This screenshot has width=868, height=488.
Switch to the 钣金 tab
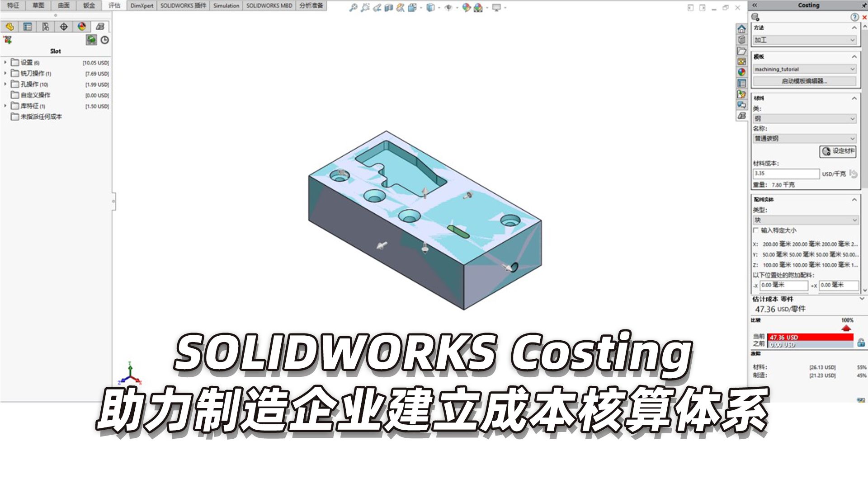click(89, 5)
